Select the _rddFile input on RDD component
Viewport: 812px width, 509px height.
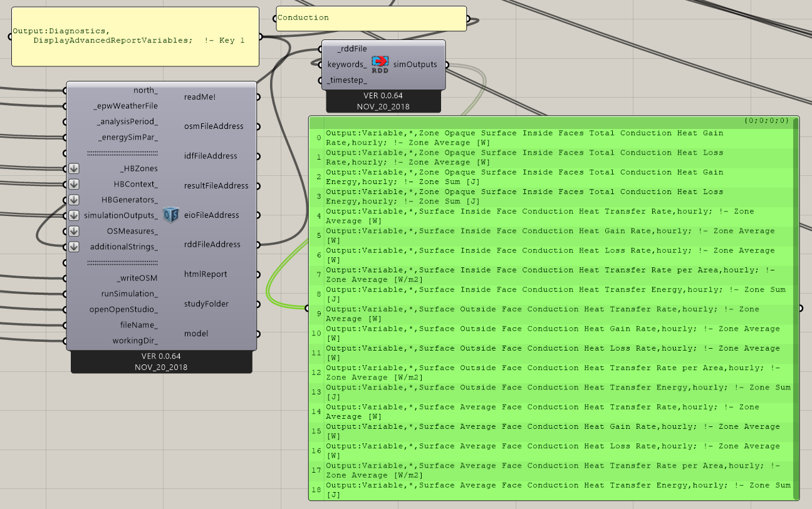click(x=351, y=49)
